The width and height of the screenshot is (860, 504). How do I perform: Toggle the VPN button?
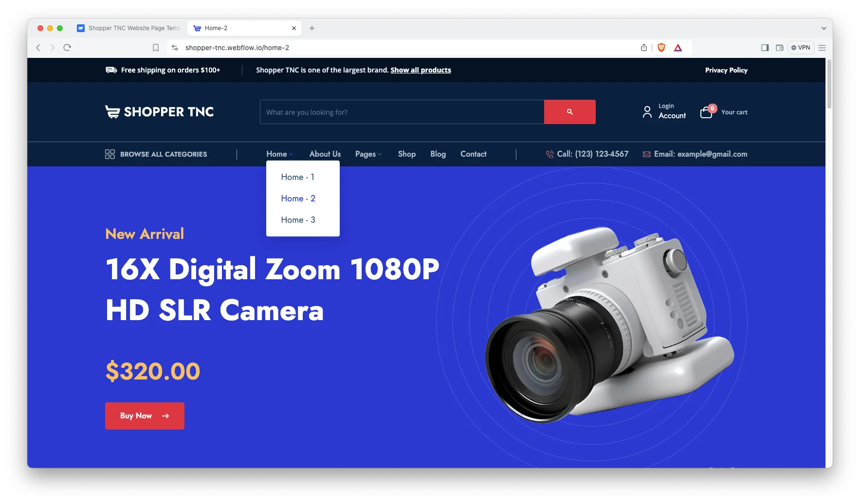(801, 48)
